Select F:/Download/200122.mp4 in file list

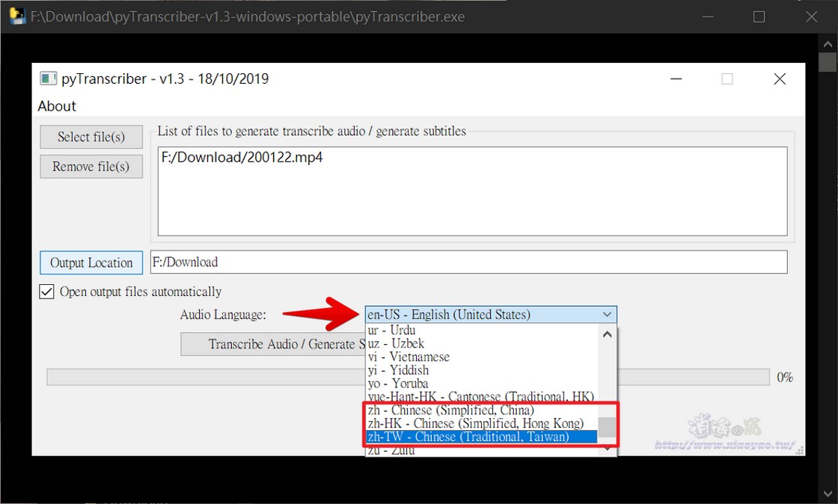(x=242, y=158)
